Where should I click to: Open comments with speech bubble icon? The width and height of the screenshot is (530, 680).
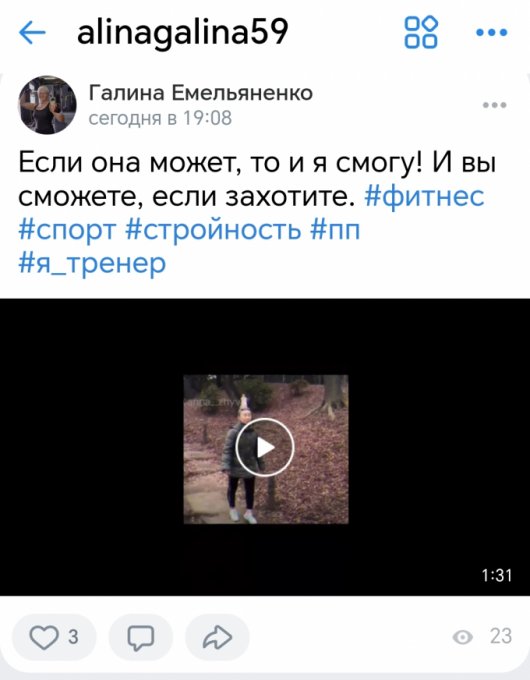(x=141, y=637)
